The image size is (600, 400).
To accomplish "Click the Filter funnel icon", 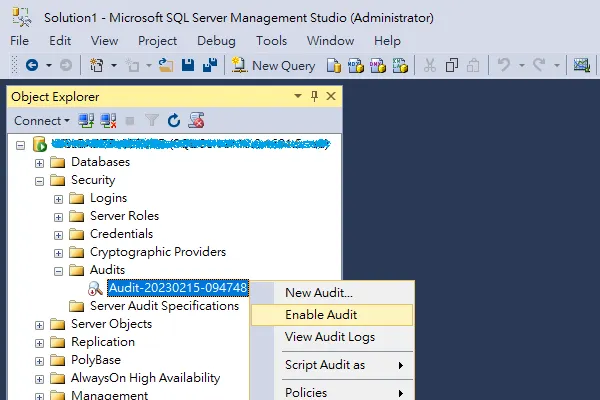I will [152, 121].
